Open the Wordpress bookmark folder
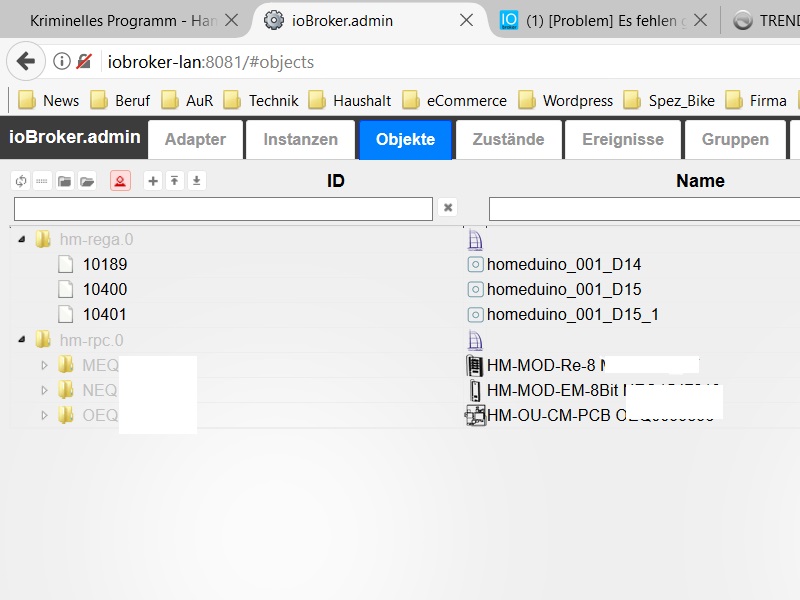This screenshot has width=800, height=600. pyautogui.click(x=565, y=101)
